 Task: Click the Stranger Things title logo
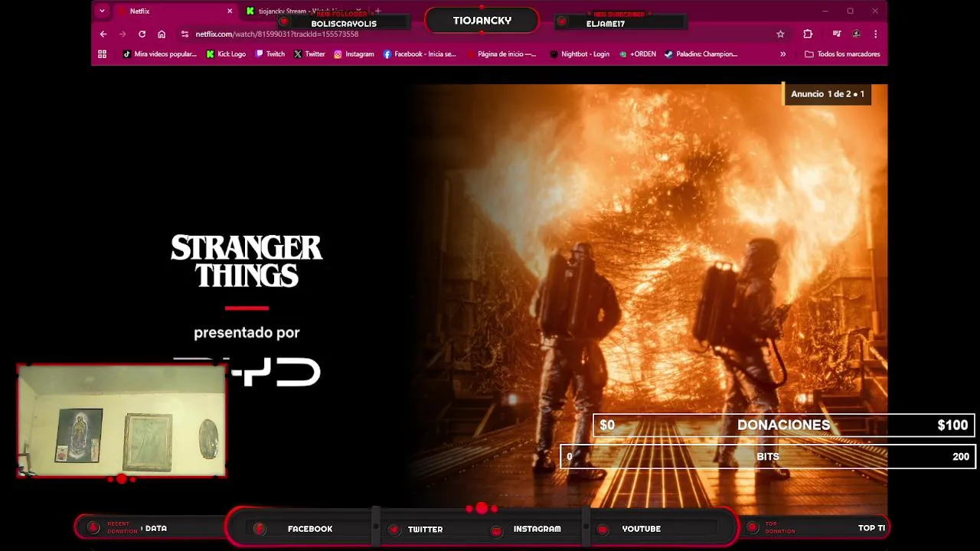click(x=247, y=261)
